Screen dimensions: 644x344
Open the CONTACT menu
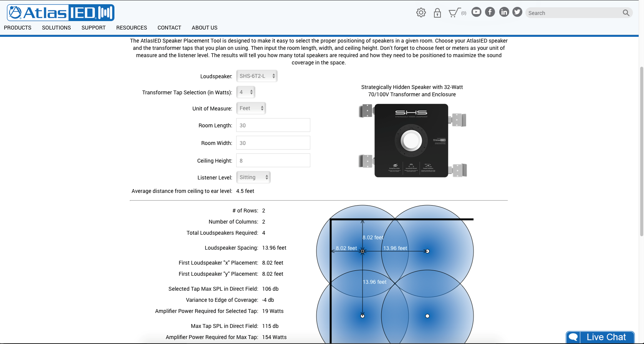pyautogui.click(x=169, y=28)
